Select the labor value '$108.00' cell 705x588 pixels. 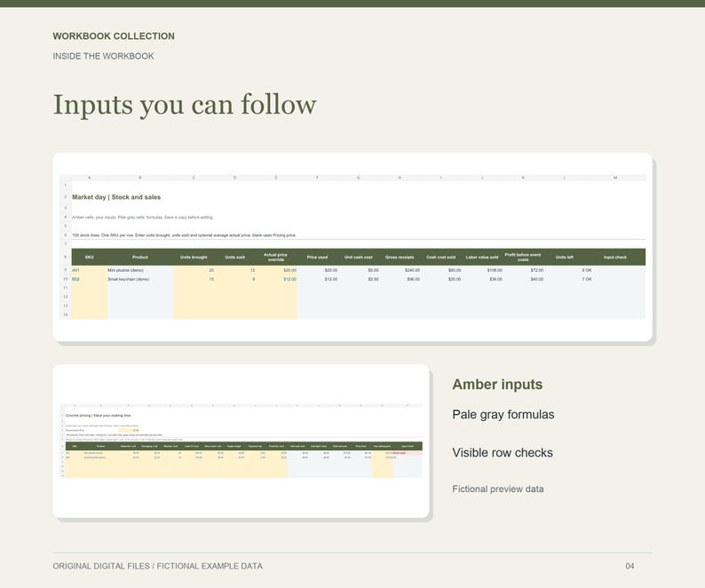[x=482, y=270]
